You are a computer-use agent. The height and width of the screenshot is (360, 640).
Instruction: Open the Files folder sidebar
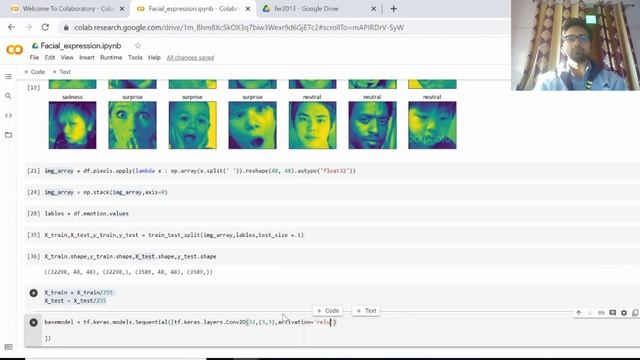point(8,135)
